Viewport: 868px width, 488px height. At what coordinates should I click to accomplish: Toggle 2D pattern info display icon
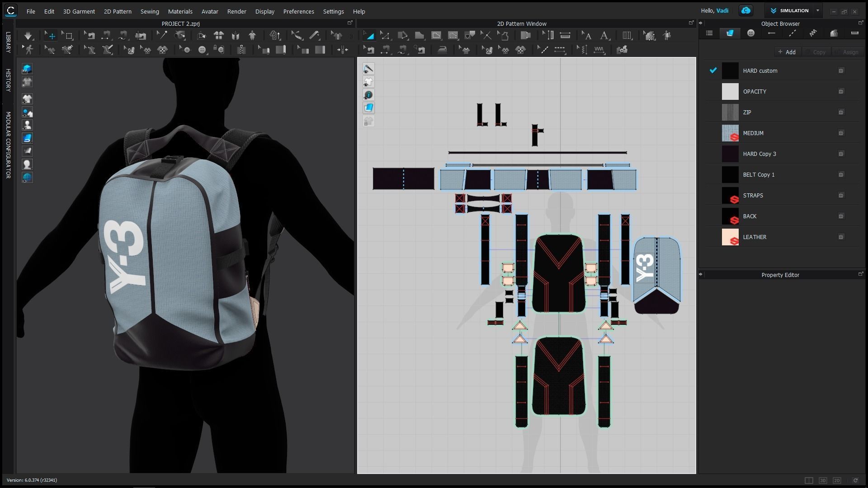[368, 95]
